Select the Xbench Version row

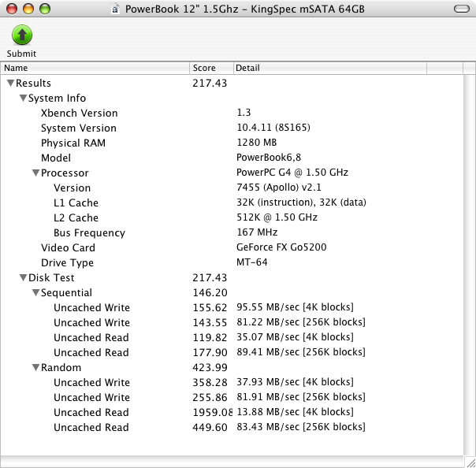(232, 113)
